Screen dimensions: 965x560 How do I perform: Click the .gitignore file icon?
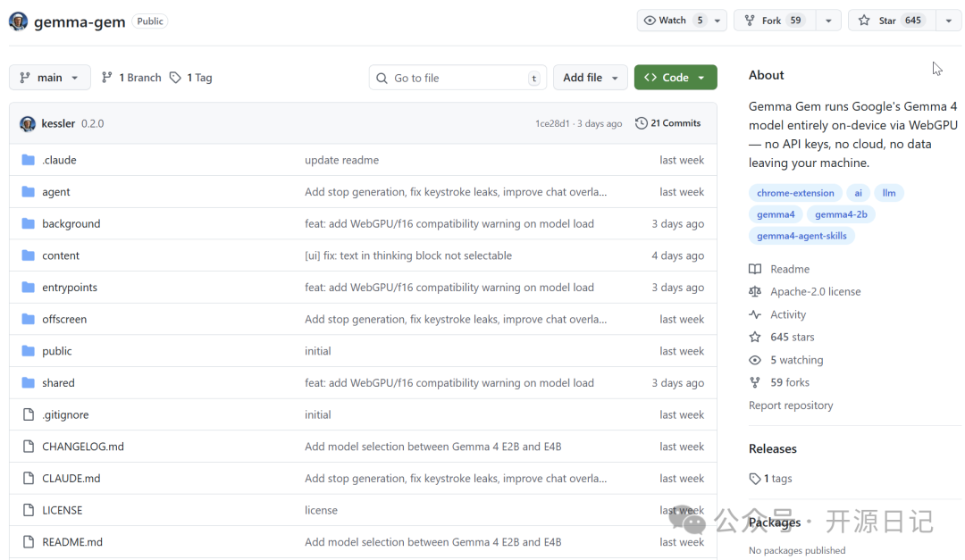coord(29,414)
